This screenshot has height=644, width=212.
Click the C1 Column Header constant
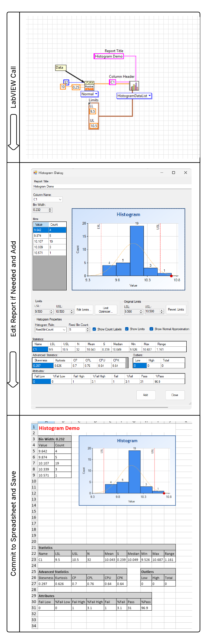tap(112, 82)
